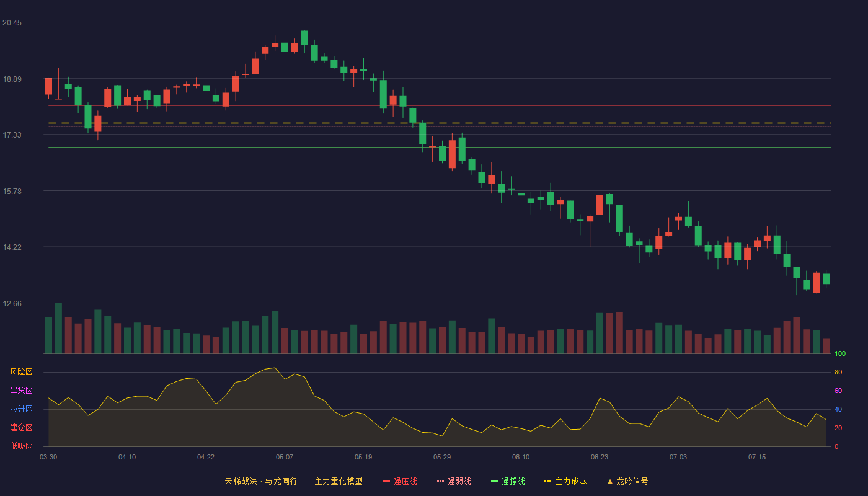Click the 龙吟信号 triangle legend icon
This screenshot has width=868, height=496.
[610, 481]
